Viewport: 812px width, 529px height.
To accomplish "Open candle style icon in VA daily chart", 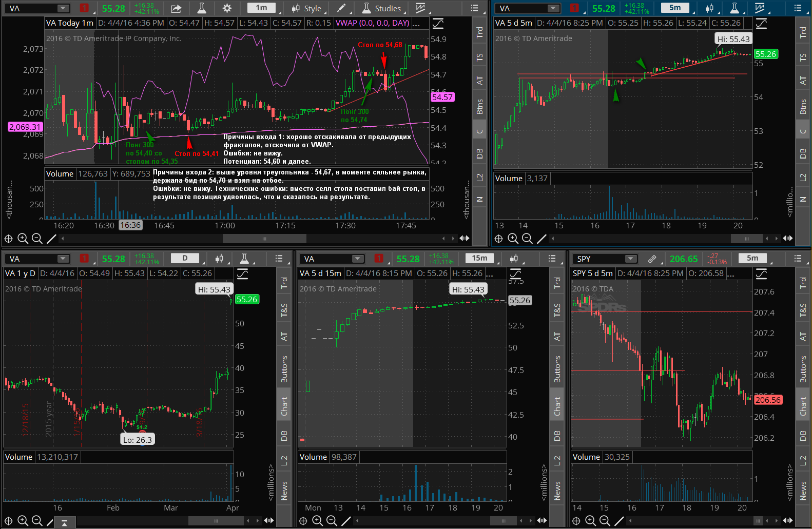I will coord(220,259).
